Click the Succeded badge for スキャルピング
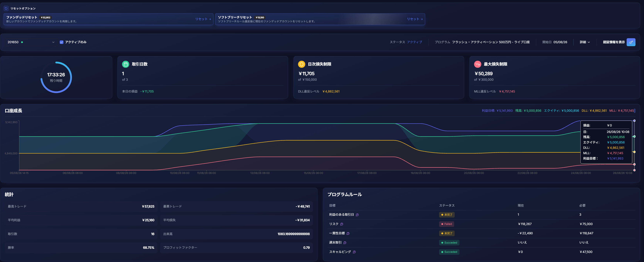 click(449, 252)
